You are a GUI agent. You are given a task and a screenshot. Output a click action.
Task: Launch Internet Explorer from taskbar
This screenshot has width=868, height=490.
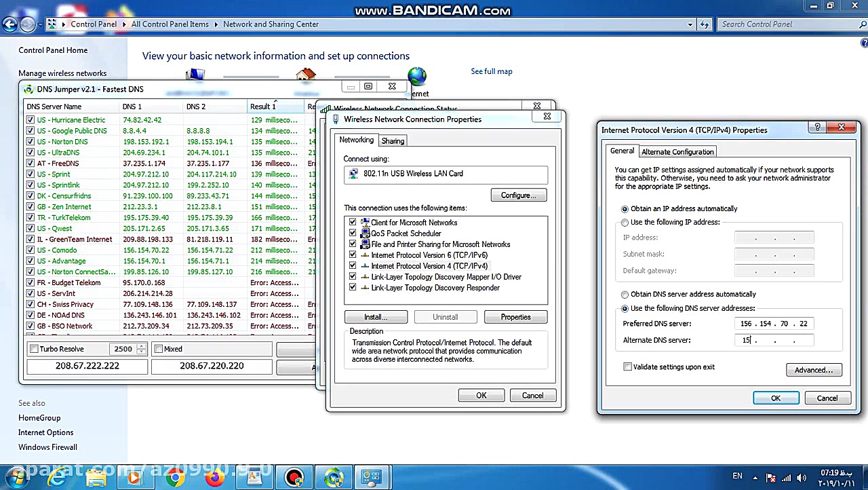point(57,478)
